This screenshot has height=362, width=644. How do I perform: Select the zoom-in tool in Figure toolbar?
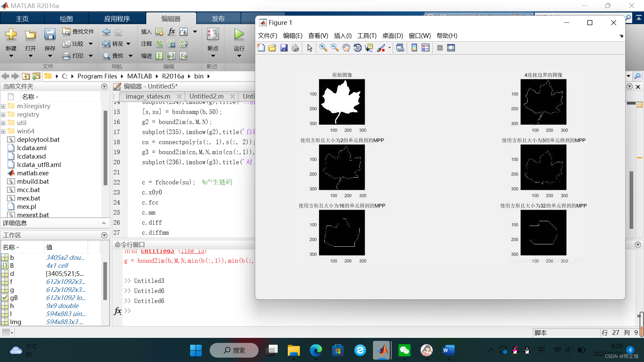click(x=323, y=48)
